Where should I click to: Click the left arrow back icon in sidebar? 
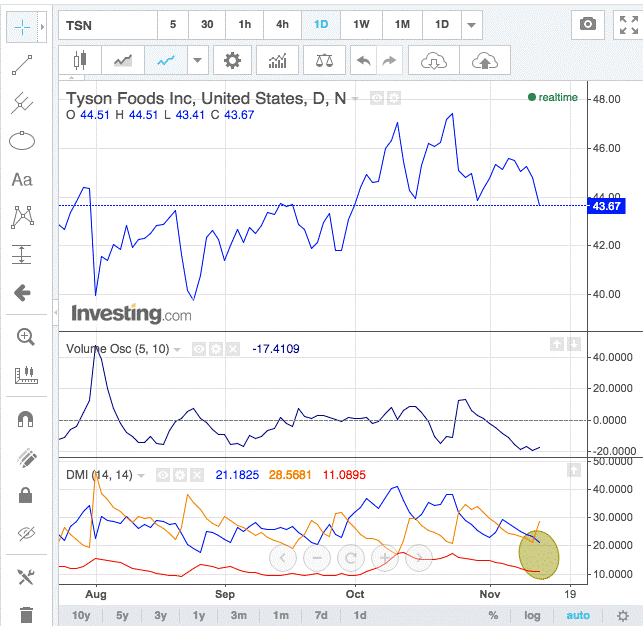(22, 293)
